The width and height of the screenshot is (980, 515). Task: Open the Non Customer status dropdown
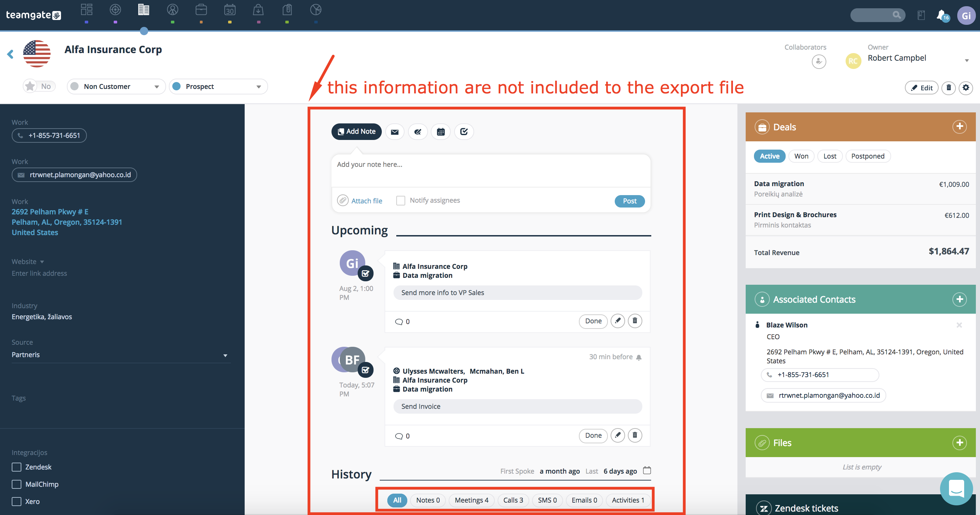116,87
